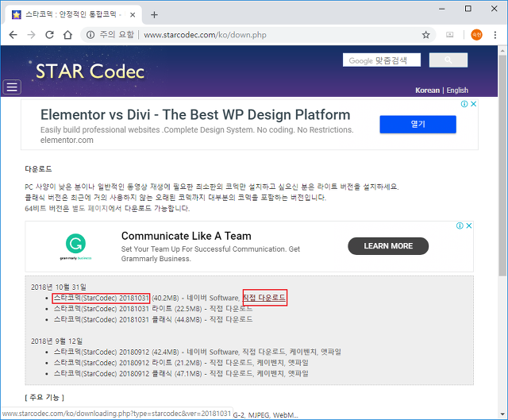The width and height of the screenshot is (508, 420).
Task: Maximize the browser window
Action: 468,9
